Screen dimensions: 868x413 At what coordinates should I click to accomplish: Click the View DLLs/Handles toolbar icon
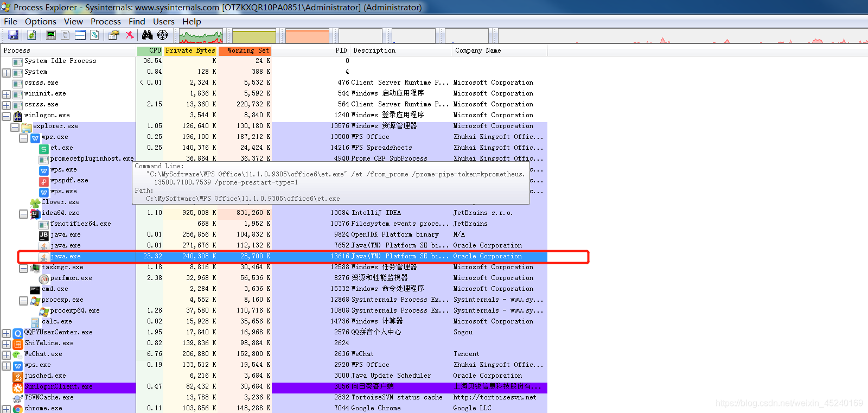point(95,35)
